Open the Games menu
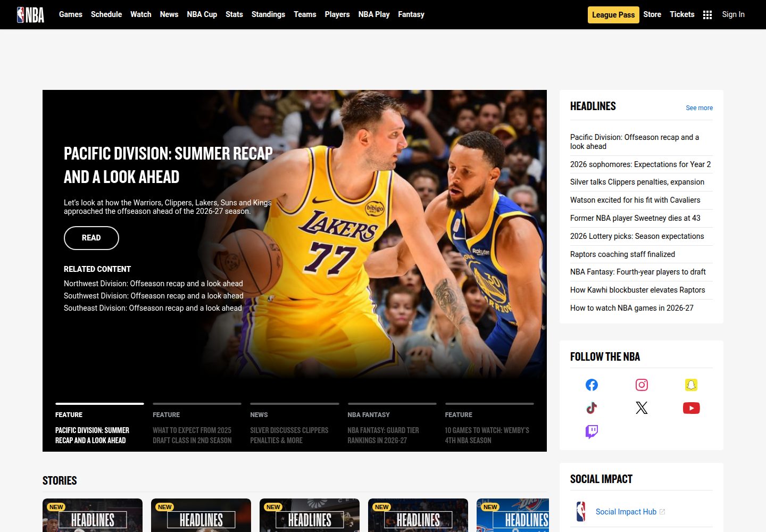766x532 pixels. pyautogui.click(x=71, y=14)
